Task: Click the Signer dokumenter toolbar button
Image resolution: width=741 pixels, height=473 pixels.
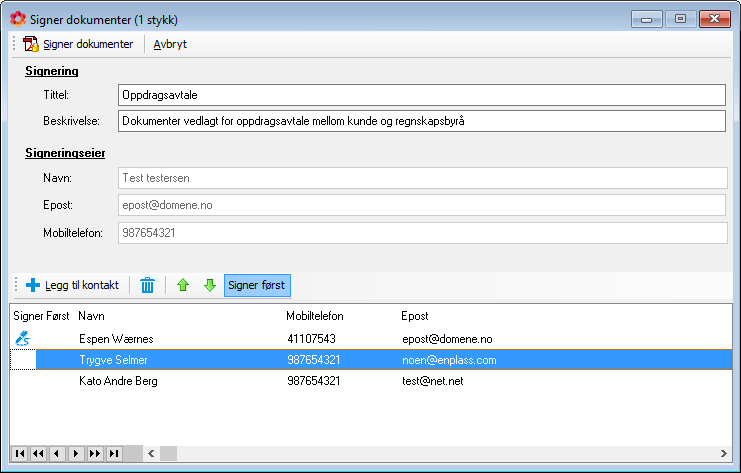Action: point(78,44)
